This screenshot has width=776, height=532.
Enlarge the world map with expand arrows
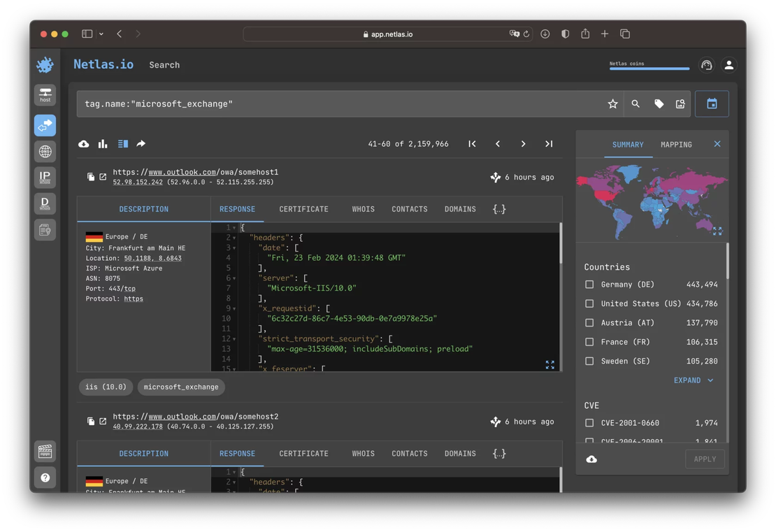(x=717, y=231)
